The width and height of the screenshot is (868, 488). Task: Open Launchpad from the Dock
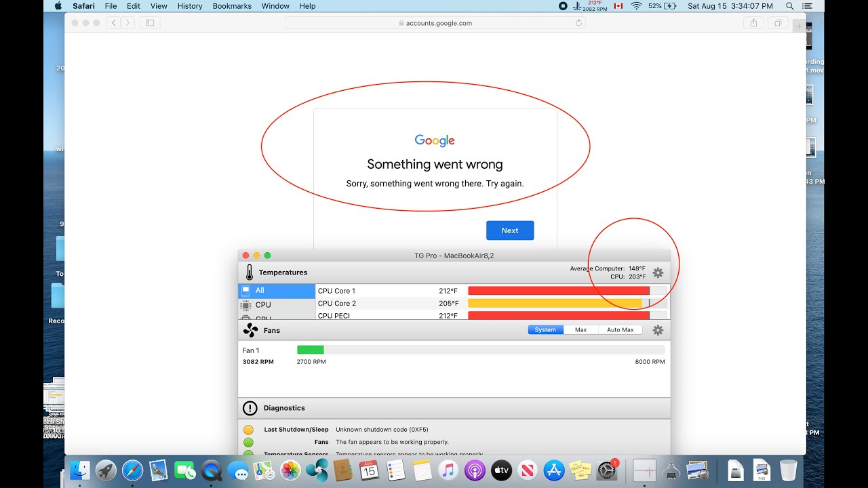(106, 470)
